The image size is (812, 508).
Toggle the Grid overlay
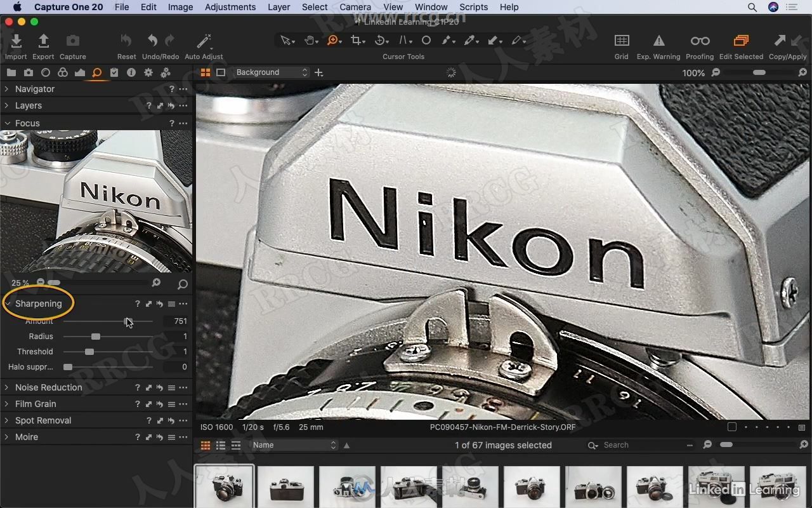click(622, 41)
